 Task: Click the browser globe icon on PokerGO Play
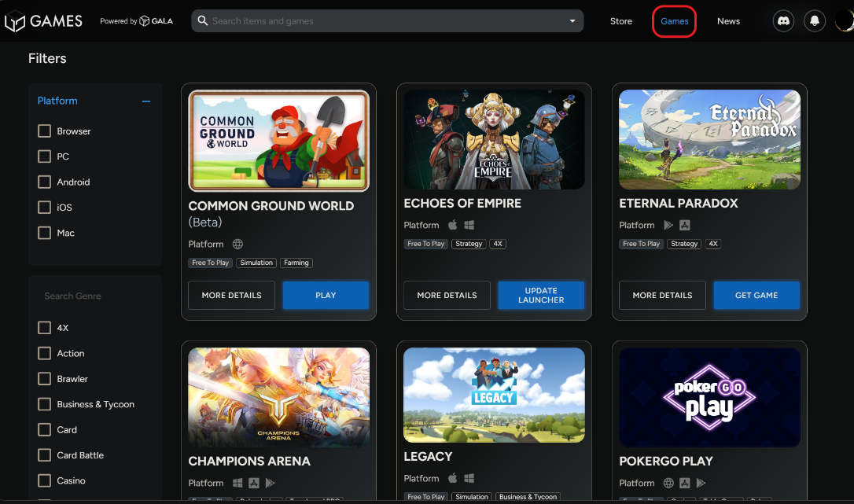coord(669,483)
